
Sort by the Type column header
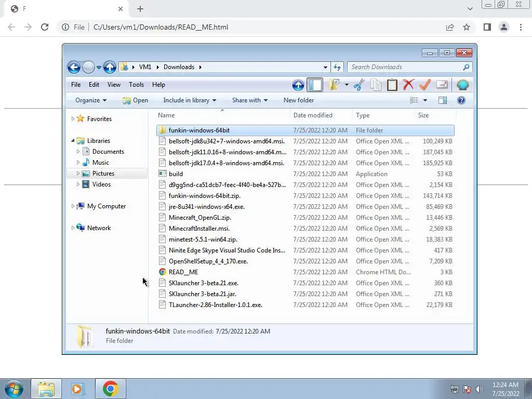pos(383,115)
